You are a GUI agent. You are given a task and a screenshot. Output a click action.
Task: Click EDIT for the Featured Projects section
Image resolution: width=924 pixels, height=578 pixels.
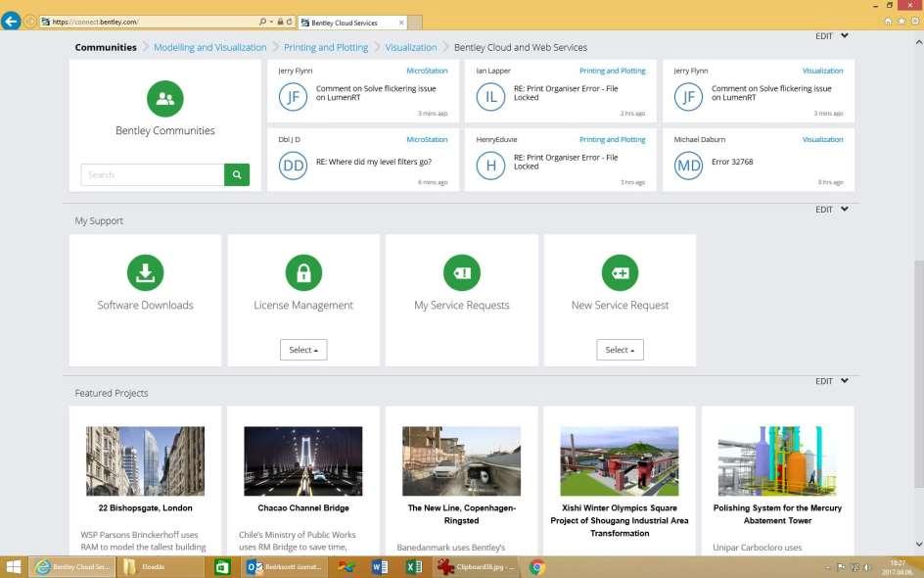click(824, 381)
